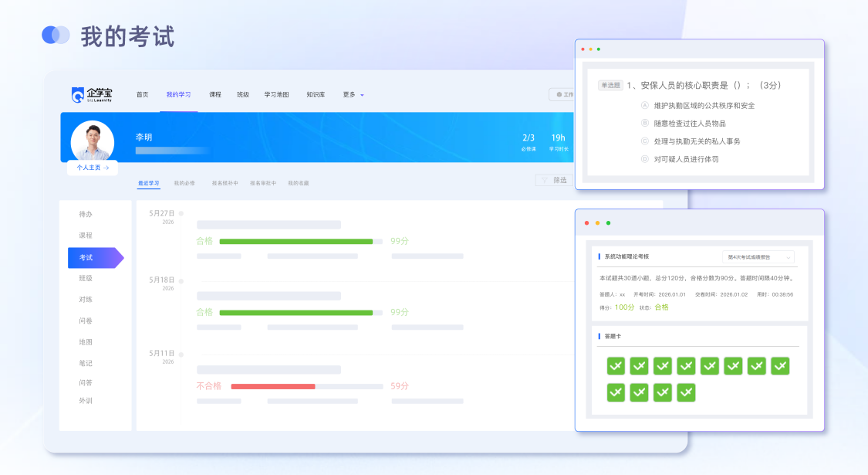Select 班级 in the left sidebar
Image resolution: width=868 pixels, height=475 pixels.
pos(85,278)
